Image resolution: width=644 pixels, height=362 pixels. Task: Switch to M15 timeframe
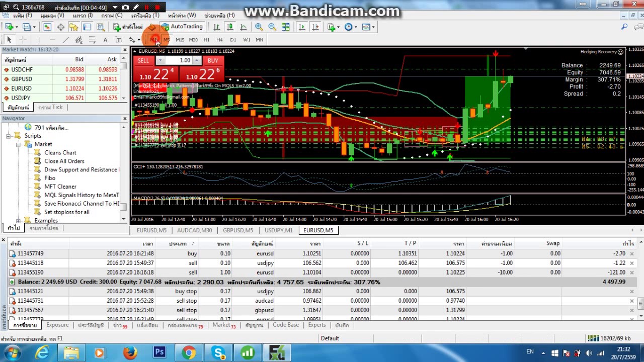tap(180, 40)
